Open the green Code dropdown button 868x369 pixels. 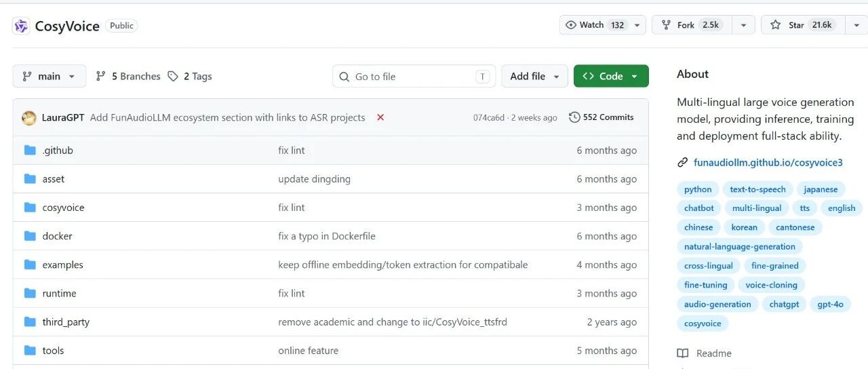611,76
